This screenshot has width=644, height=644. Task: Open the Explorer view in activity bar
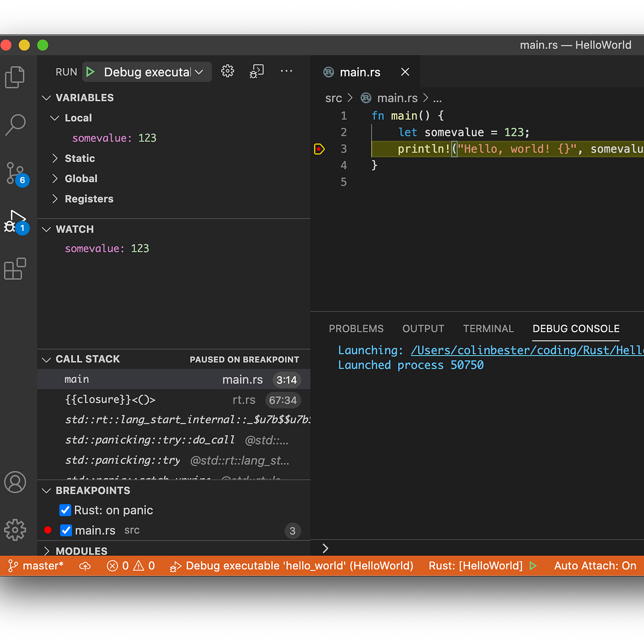pyautogui.click(x=15, y=77)
